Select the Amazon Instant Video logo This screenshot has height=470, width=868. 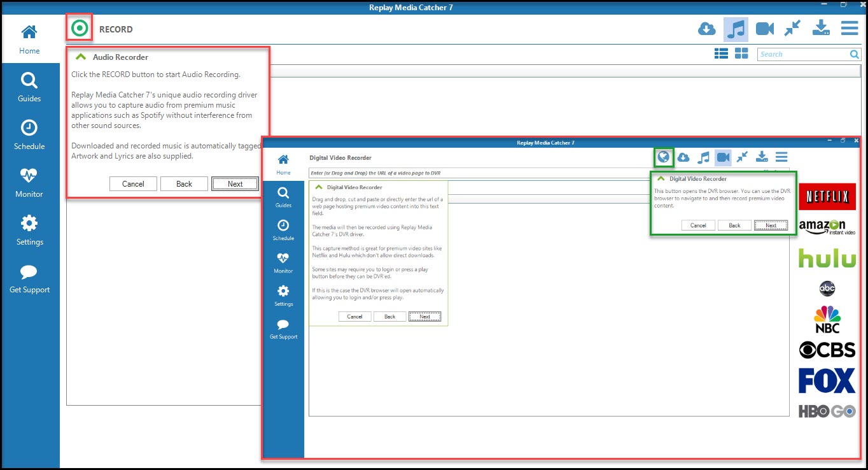[827, 227]
